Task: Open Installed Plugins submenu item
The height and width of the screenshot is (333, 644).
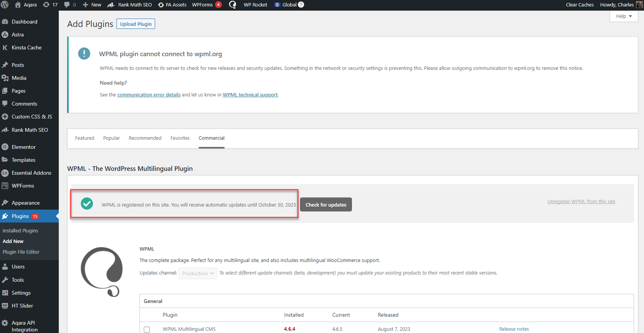Action: pyautogui.click(x=20, y=230)
